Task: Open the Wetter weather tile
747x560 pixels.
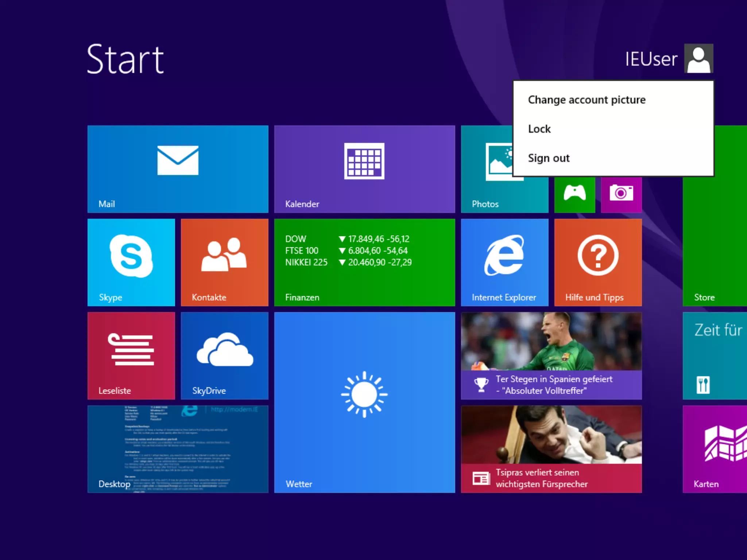Action: [364, 402]
